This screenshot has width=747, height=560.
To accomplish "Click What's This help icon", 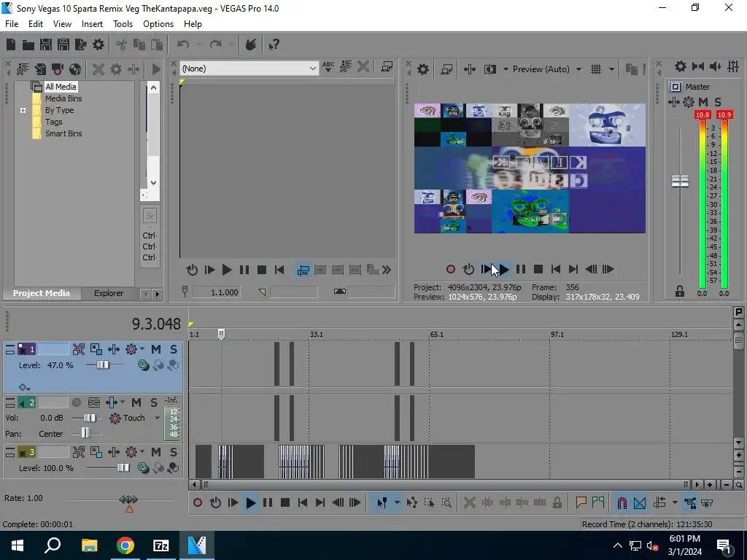I will click(274, 44).
